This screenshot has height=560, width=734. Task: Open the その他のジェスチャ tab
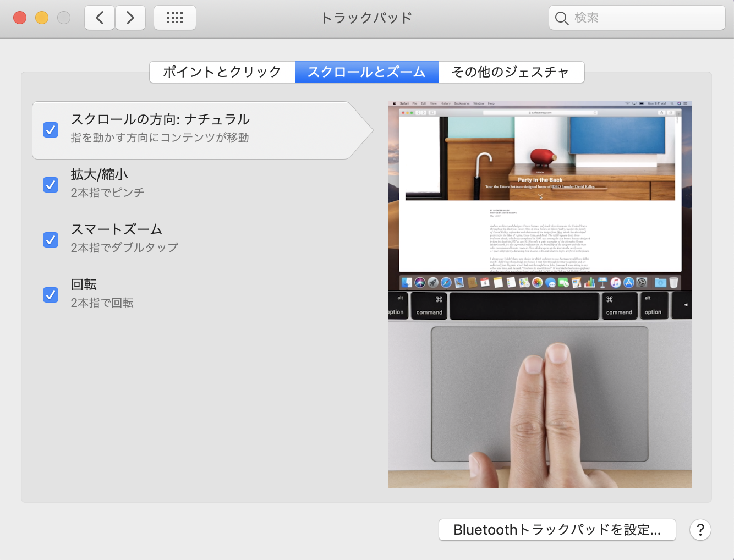(x=512, y=72)
